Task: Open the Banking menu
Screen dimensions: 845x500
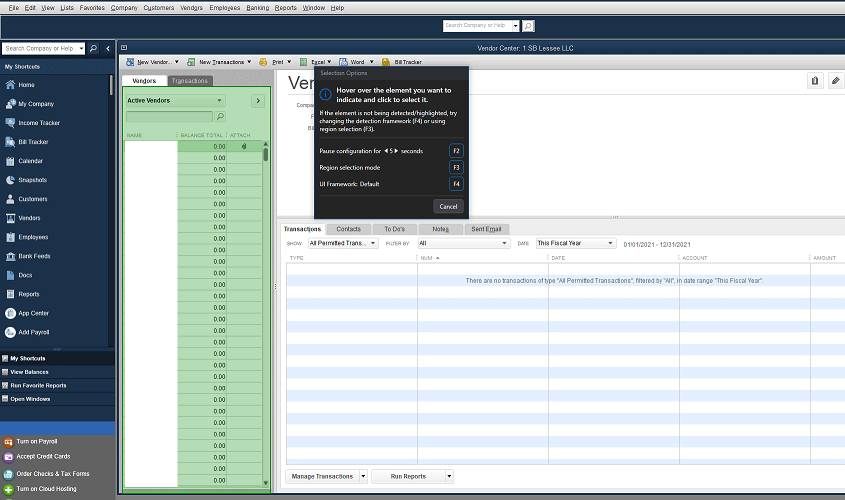Action: point(257,7)
